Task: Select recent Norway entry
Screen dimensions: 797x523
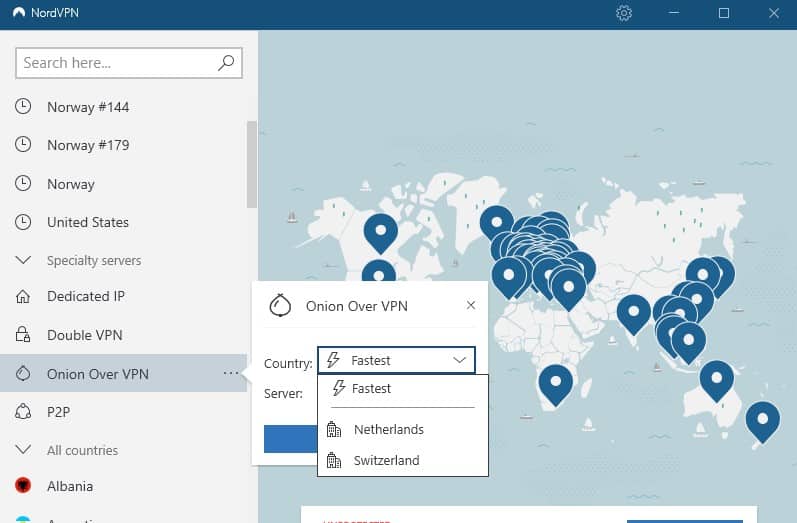Action: (71, 184)
